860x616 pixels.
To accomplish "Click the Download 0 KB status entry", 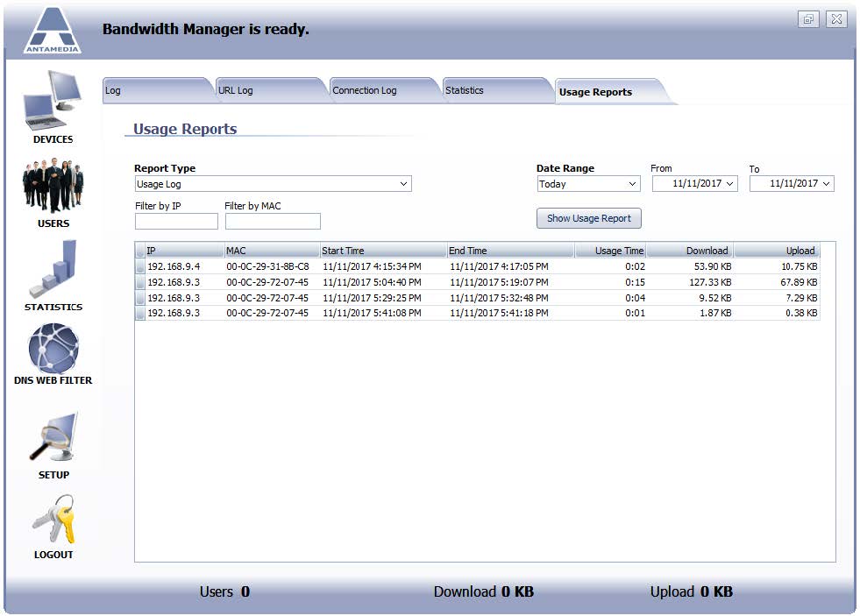I will 483,591.
